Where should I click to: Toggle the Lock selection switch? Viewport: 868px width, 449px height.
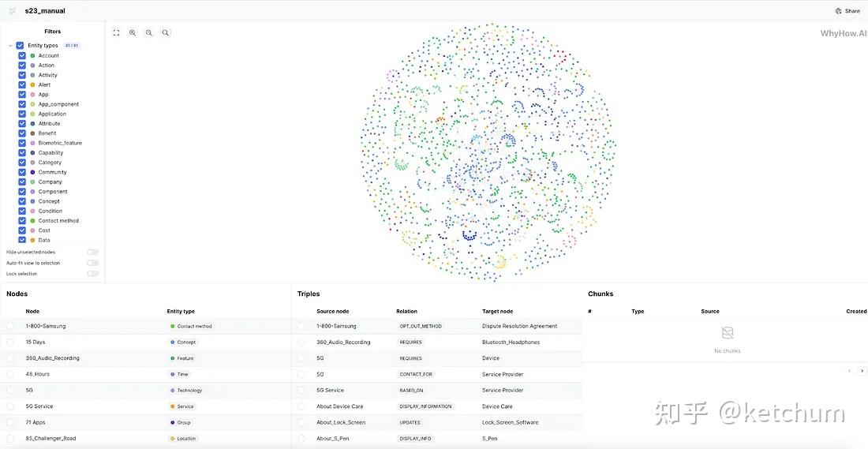tap(92, 274)
